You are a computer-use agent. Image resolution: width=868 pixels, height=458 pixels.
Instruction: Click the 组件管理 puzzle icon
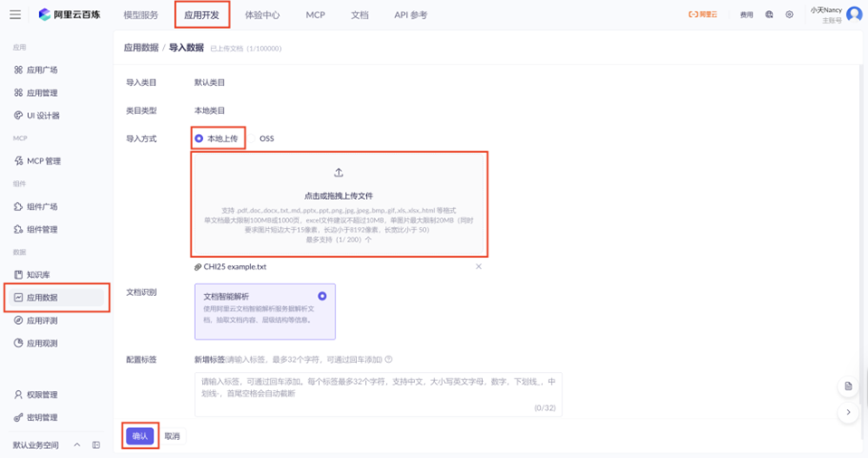18,230
